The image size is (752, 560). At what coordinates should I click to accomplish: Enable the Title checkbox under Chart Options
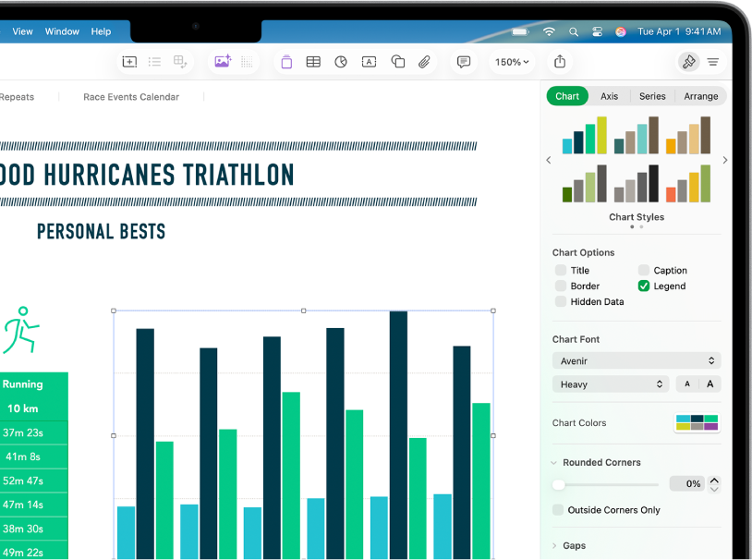coord(562,270)
